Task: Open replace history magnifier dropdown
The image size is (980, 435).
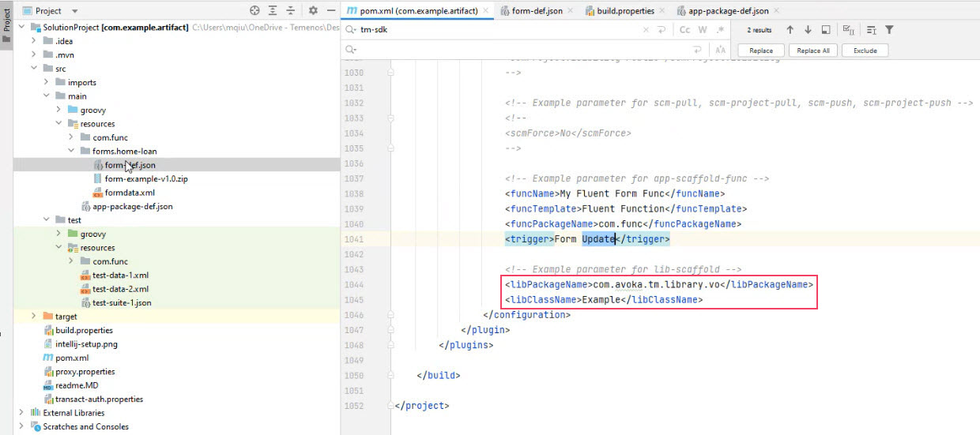Action: (352, 51)
